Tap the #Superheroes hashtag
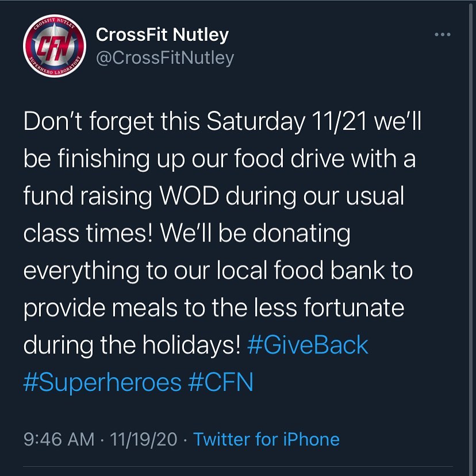Screen dimensions: 476x476 click(x=102, y=382)
